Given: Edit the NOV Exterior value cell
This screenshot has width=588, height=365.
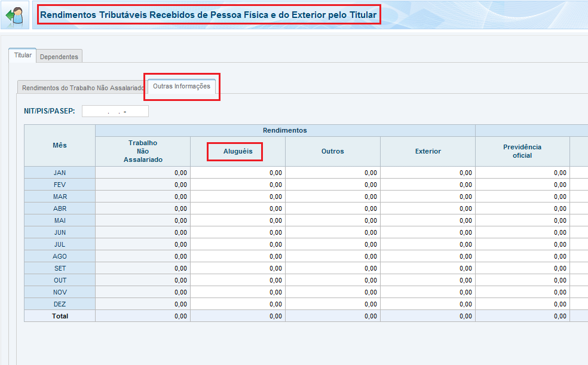Looking at the screenshot, I should (x=428, y=293).
